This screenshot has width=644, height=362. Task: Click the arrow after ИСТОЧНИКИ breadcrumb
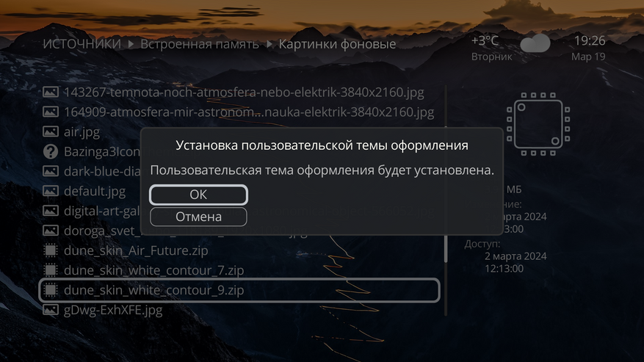[x=131, y=44]
